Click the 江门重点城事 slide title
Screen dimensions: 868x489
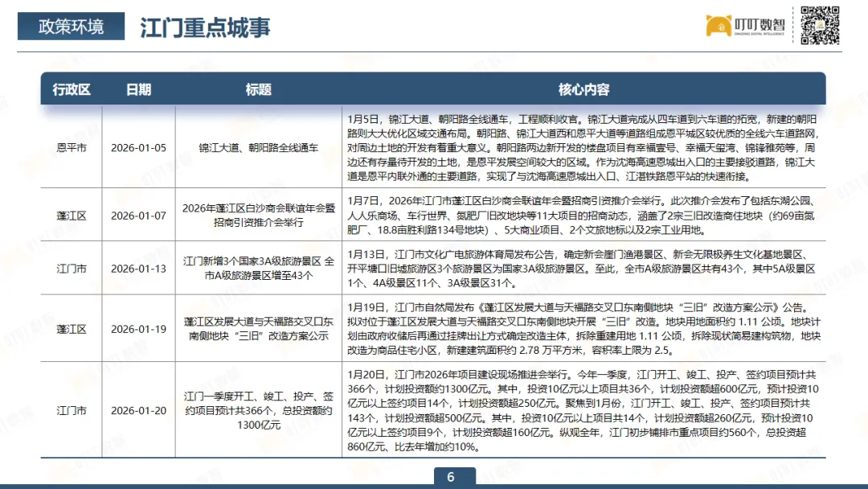click(205, 27)
